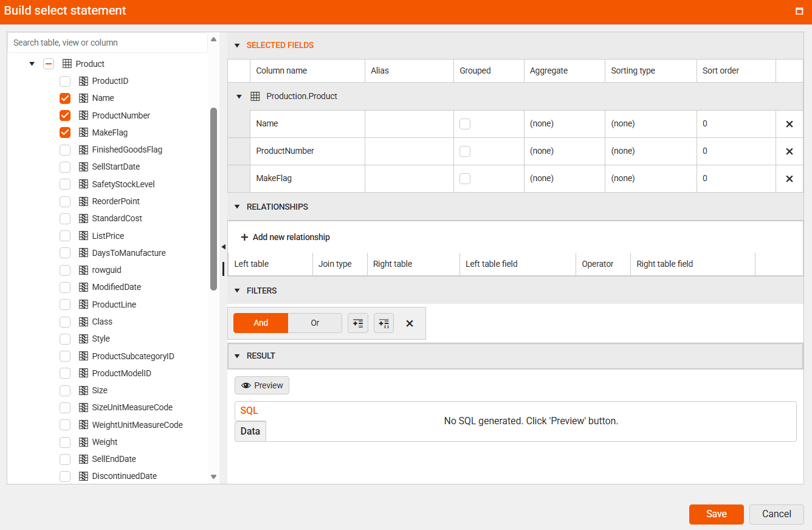
Task: Enable the ProductID column checkbox
Action: click(64, 81)
